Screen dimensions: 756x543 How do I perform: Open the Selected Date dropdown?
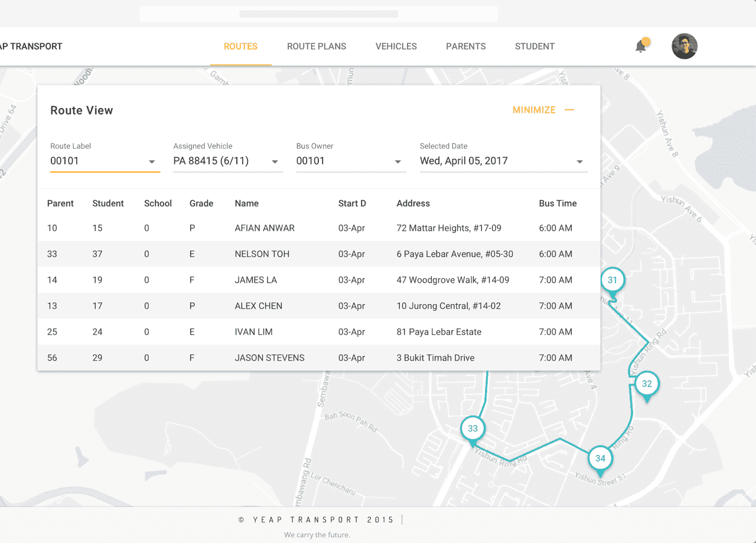579,162
